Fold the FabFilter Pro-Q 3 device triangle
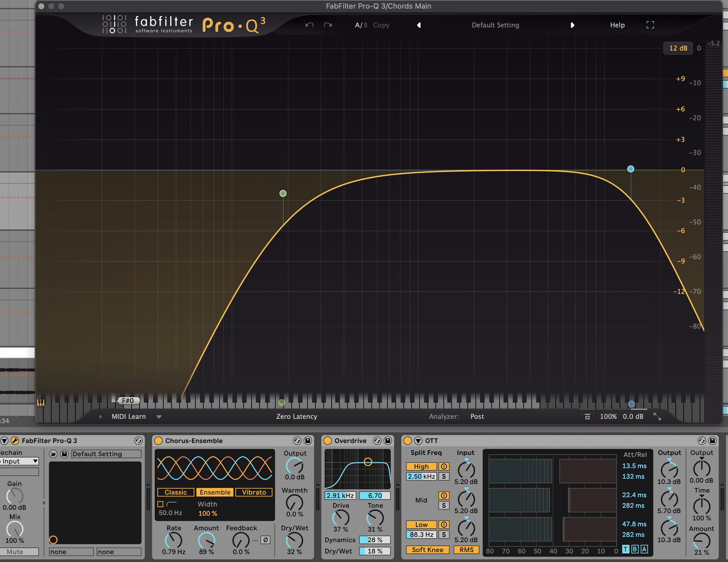Image resolution: width=728 pixels, height=562 pixels. tap(4, 441)
